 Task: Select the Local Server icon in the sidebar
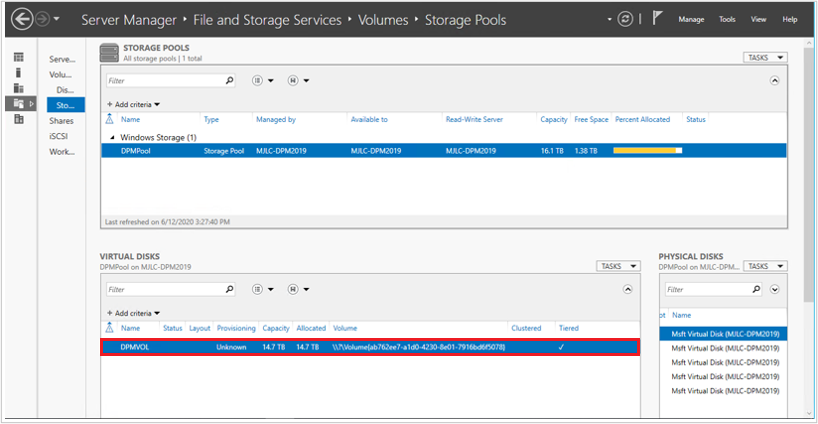click(19, 73)
